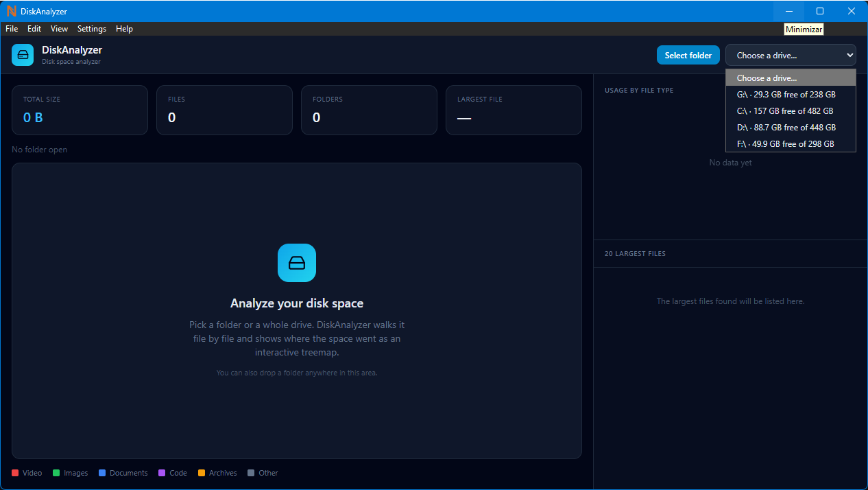The image size is (868, 490).
Task: Click the green Images legend swatch
Action: coord(56,473)
